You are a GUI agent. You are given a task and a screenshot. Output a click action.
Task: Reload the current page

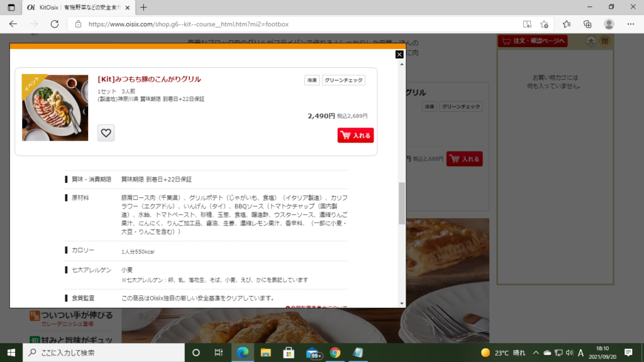point(55,25)
